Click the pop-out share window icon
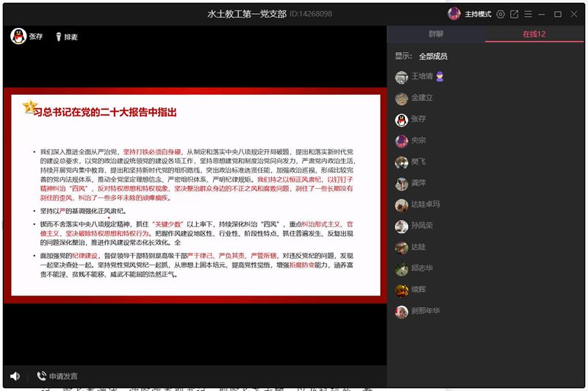 click(514, 14)
